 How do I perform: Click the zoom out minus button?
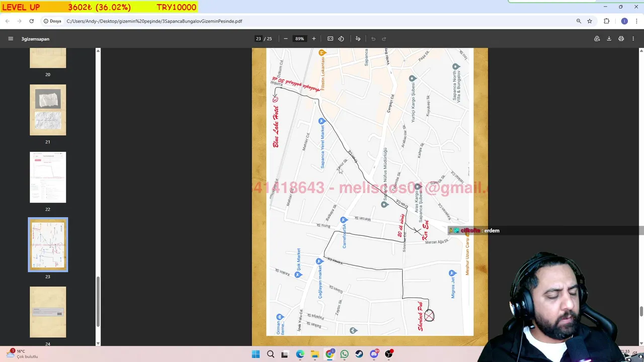[286, 39]
